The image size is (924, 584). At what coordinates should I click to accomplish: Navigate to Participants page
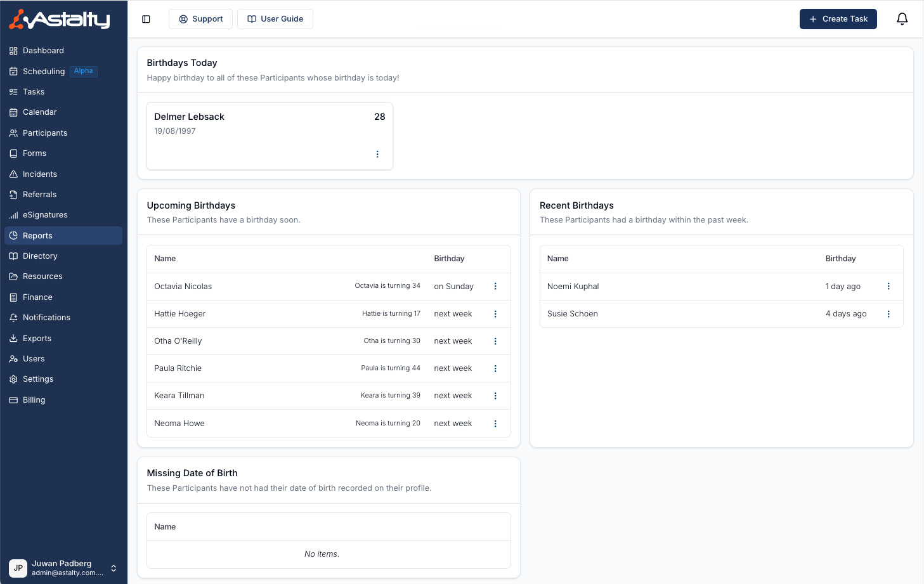coord(45,133)
